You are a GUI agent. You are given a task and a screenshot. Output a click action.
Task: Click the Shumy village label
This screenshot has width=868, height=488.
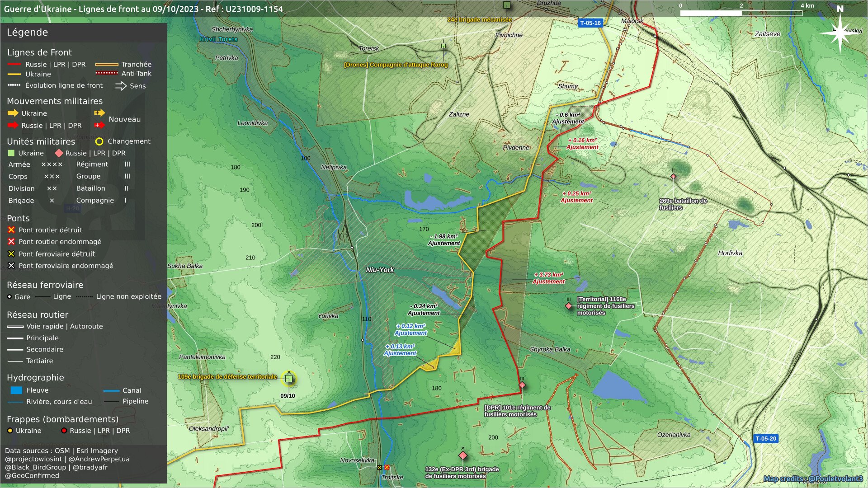pos(568,86)
